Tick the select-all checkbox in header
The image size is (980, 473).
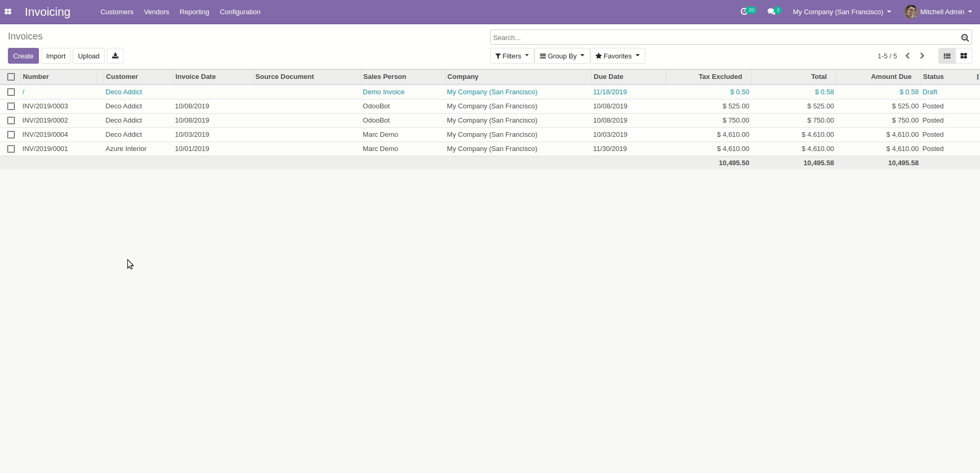pyautogui.click(x=11, y=77)
